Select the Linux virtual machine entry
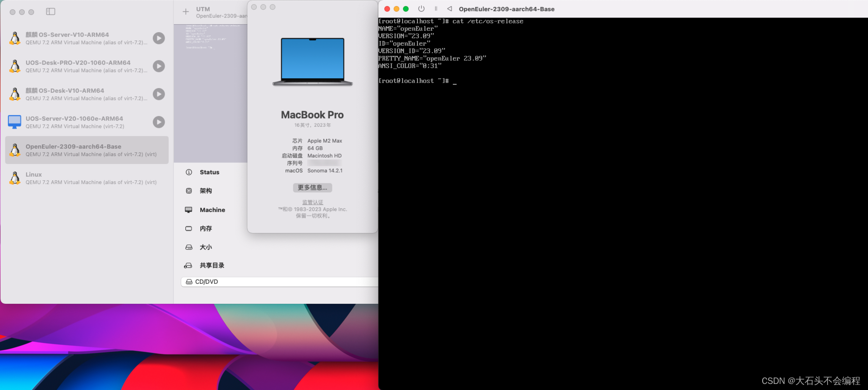The height and width of the screenshot is (390, 868). 87,178
